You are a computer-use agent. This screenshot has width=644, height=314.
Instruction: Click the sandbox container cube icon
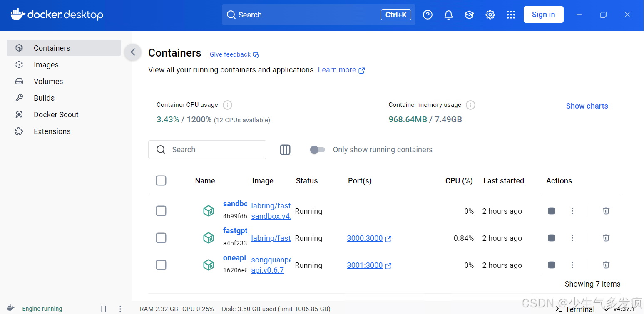tap(209, 211)
